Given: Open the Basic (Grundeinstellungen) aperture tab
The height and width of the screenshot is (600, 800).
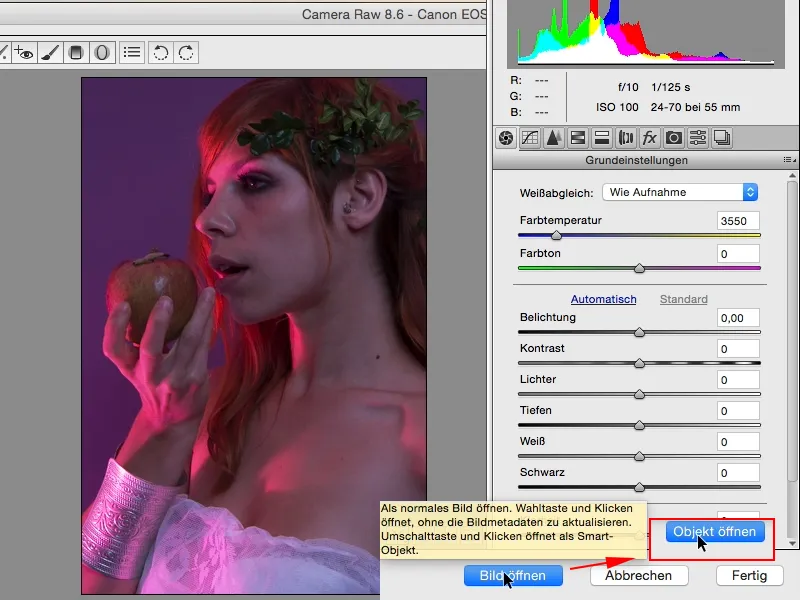Looking at the screenshot, I should tap(506, 138).
